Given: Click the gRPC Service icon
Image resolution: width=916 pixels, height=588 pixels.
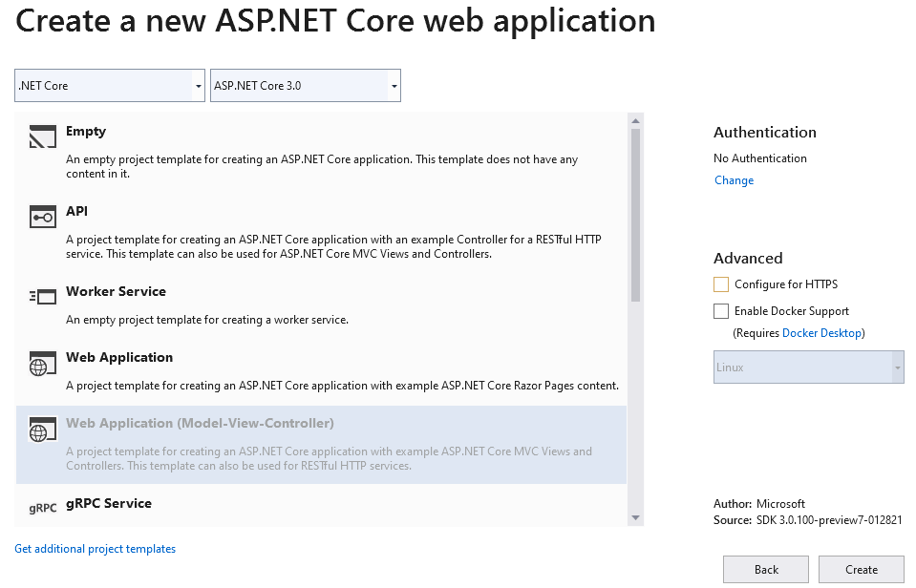Looking at the screenshot, I should pos(43,509).
